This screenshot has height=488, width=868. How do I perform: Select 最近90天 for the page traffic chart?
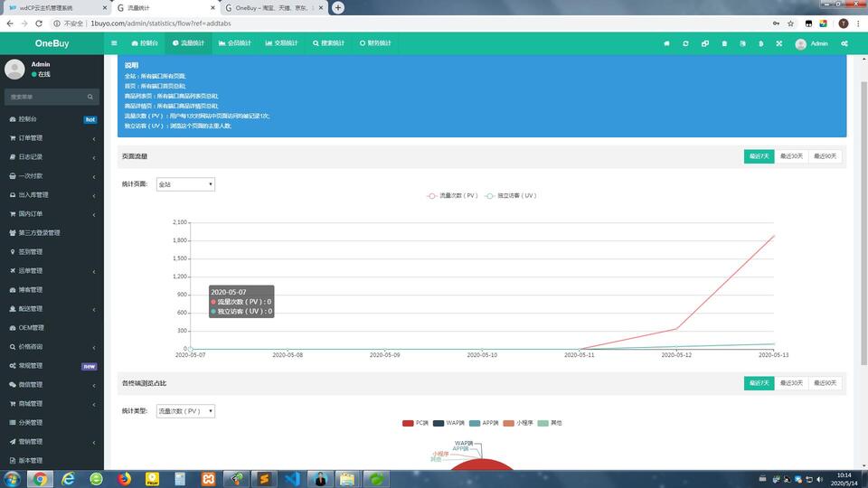coord(825,156)
